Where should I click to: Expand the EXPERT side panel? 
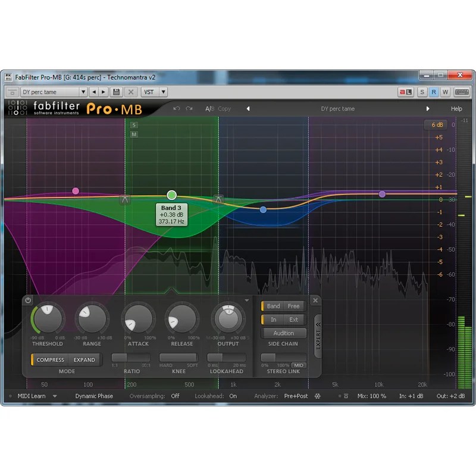318,336
